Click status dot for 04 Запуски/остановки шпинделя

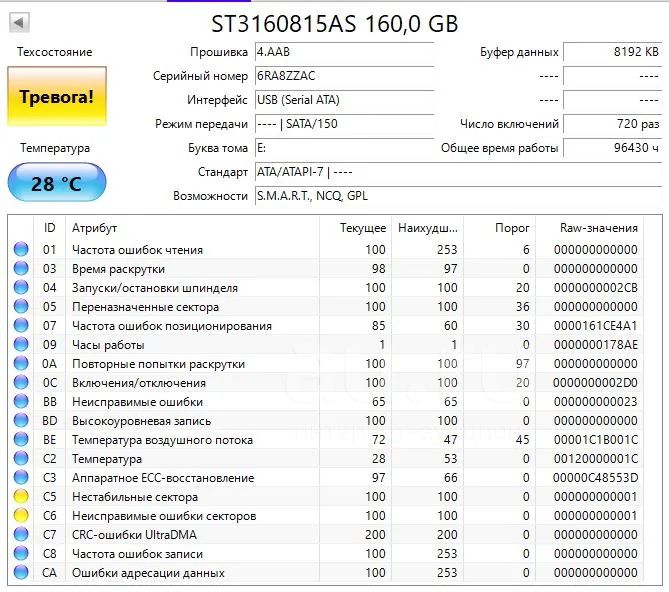(x=21, y=287)
